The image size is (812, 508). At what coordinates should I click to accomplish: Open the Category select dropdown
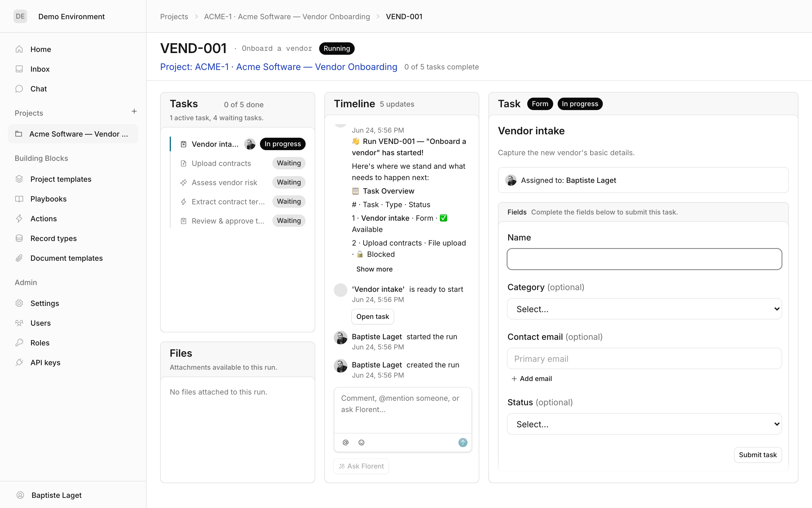[644, 309]
